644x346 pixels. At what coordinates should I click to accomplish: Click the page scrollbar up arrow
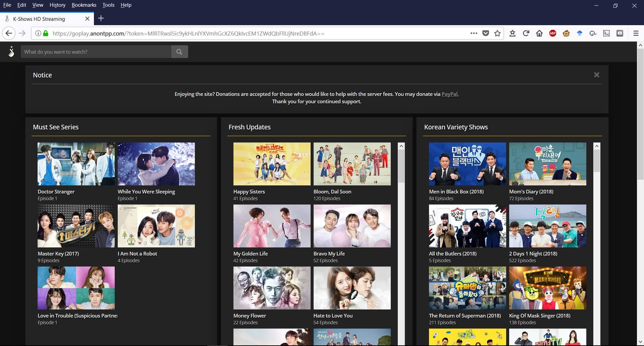pos(640,45)
